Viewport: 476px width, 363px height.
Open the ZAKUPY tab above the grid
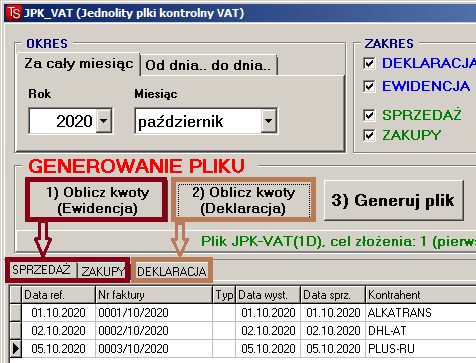102,271
